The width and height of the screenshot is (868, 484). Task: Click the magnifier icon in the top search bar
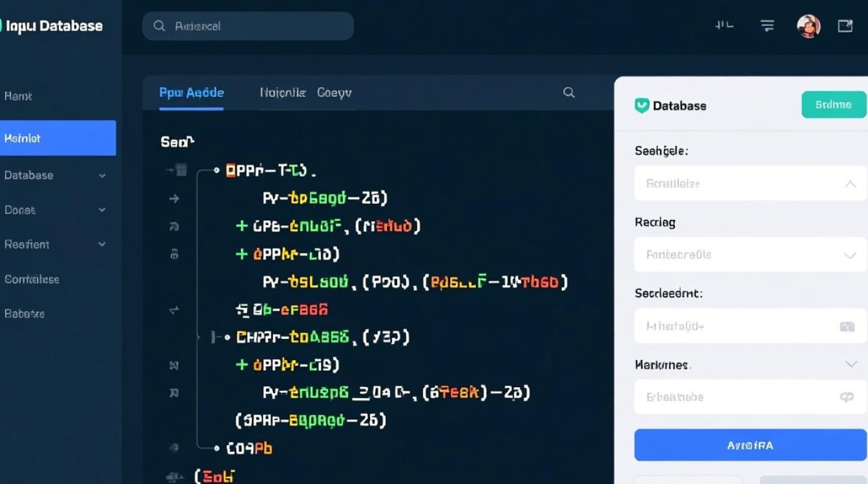point(159,26)
